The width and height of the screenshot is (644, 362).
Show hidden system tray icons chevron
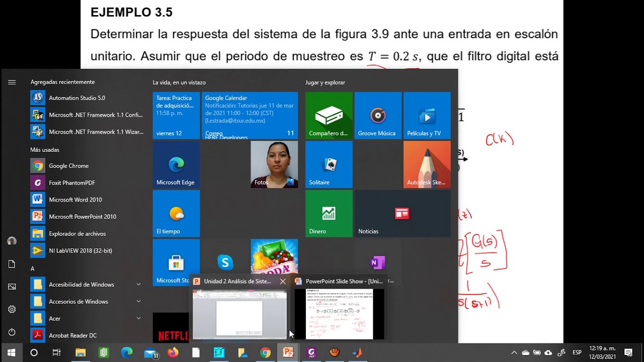tap(514, 352)
